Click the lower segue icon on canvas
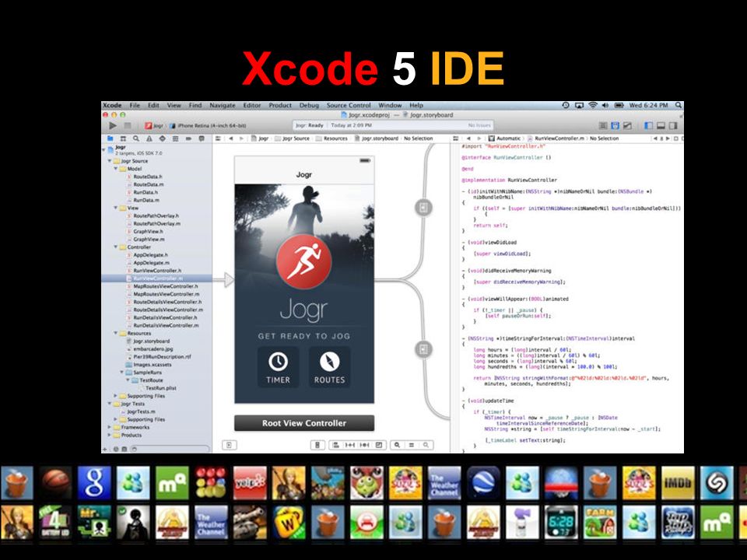This screenshot has width=747, height=560. pos(423,349)
